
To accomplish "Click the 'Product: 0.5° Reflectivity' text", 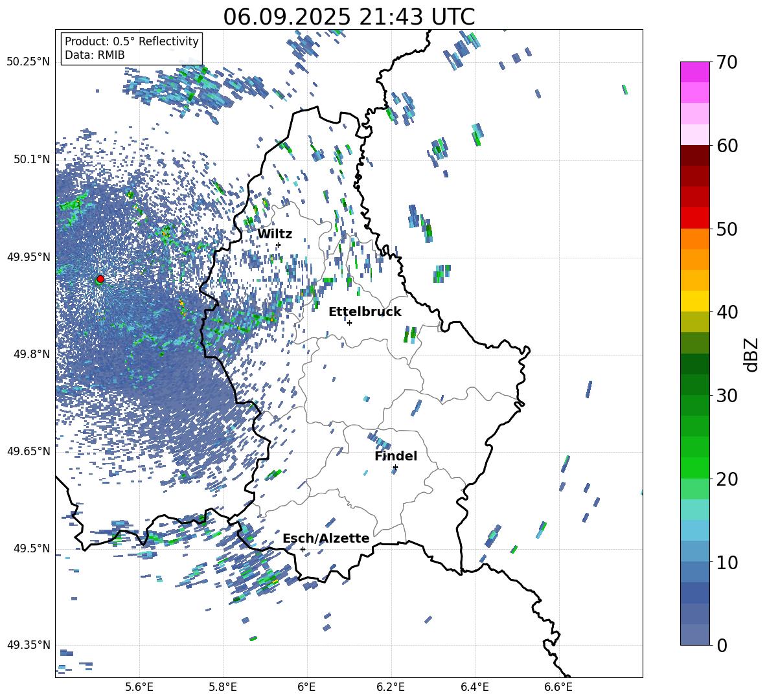I will click(x=132, y=41).
